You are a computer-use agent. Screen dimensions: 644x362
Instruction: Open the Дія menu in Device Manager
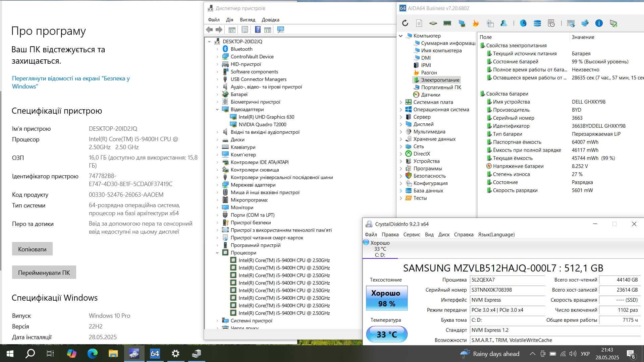229,20
